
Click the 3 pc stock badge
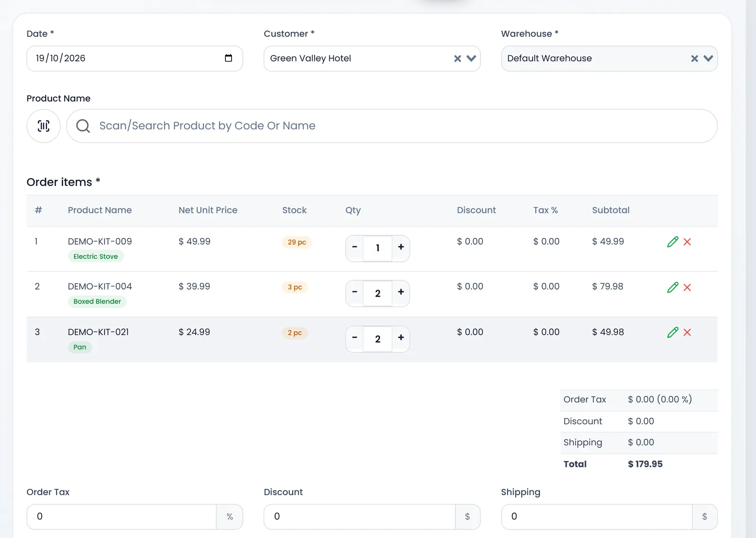[x=295, y=287]
